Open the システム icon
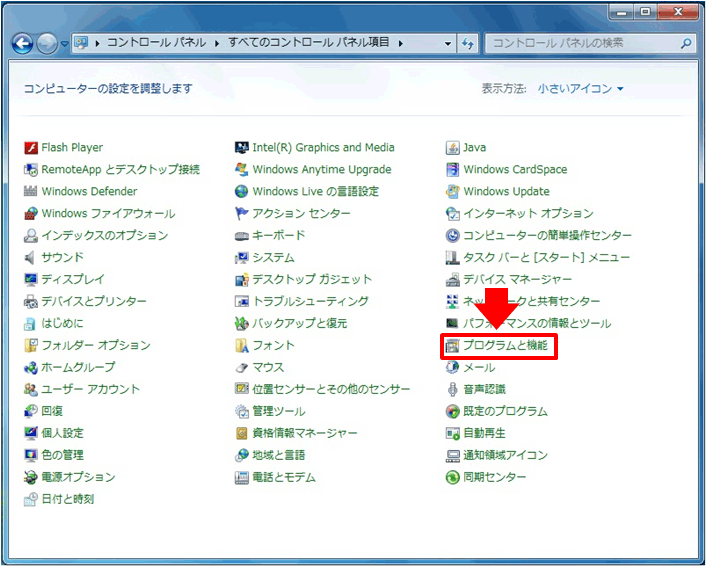The height and width of the screenshot is (568, 707). coord(242,258)
